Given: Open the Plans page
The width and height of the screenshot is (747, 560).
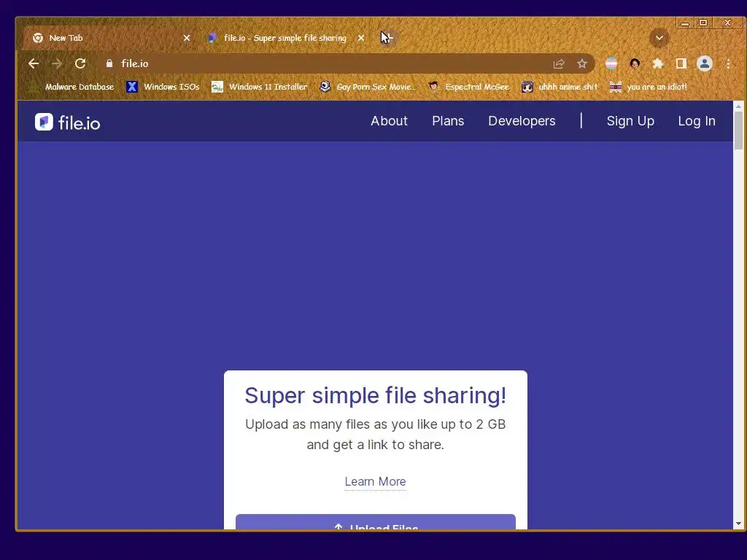Looking at the screenshot, I should [448, 121].
